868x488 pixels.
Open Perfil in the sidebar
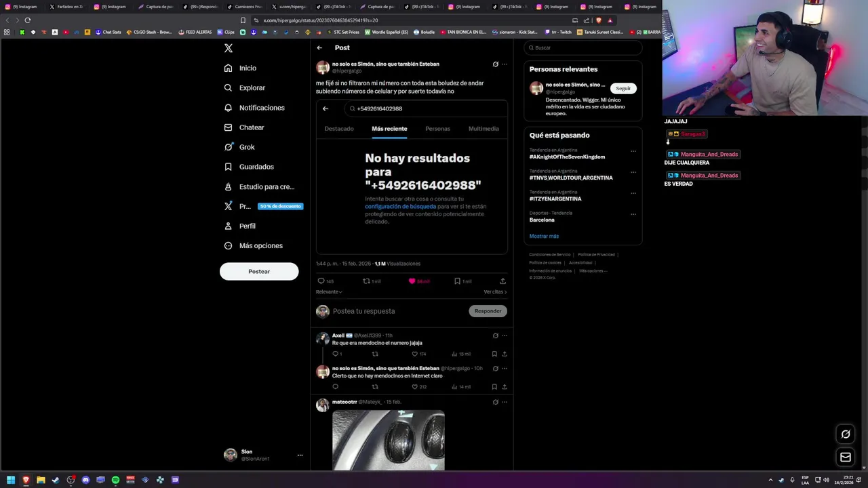[x=240, y=226]
